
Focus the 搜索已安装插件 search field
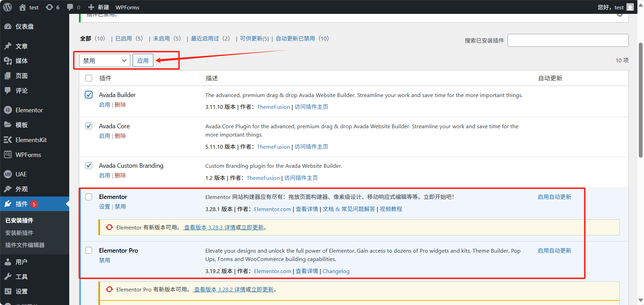[568, 41]
